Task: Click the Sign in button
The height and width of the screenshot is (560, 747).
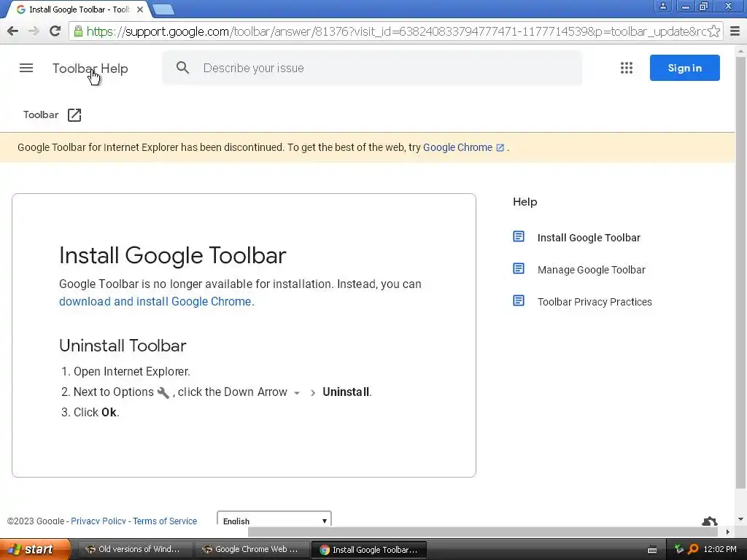Action: point(684,68)
